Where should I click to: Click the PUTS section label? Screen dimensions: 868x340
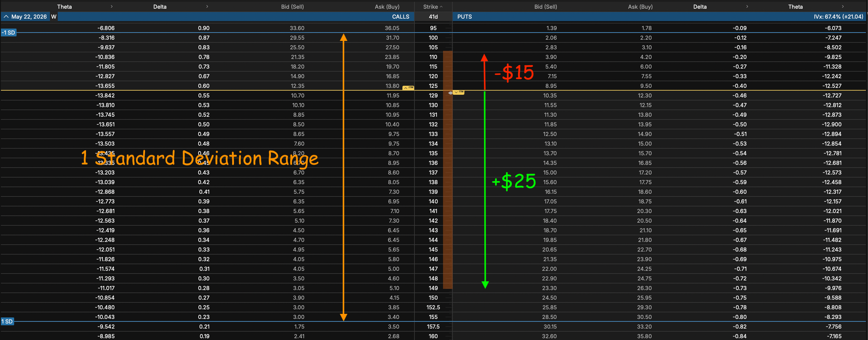click(x=464, y=17)
